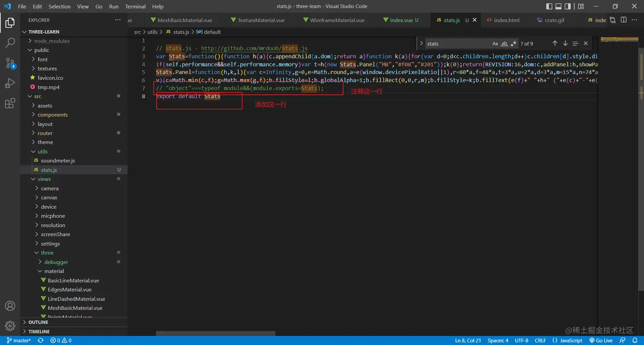
Task: Select end of line sequence CRLF
Action: [540, 340]
